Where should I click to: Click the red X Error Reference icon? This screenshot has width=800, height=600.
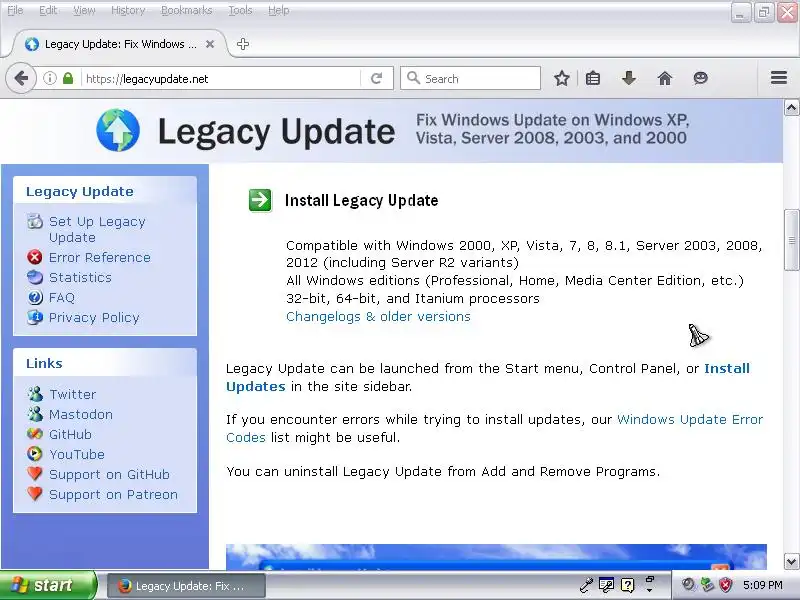coord(35,257)
